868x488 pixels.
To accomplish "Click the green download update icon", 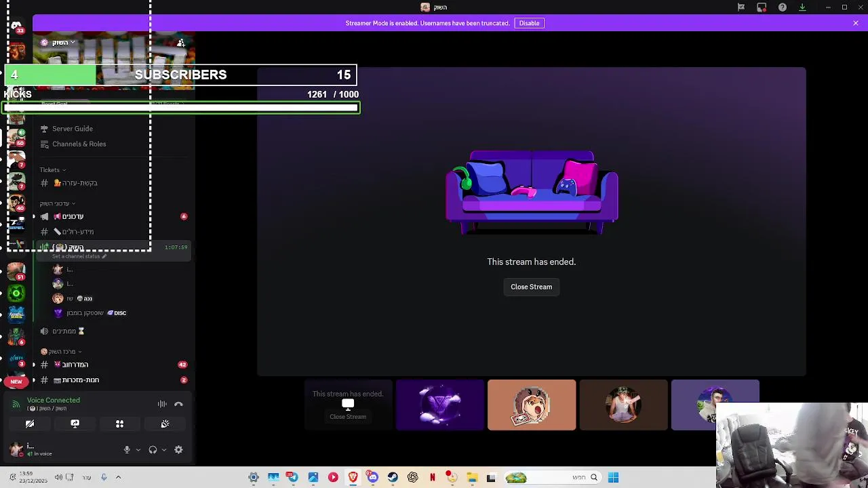I will 802,7.
